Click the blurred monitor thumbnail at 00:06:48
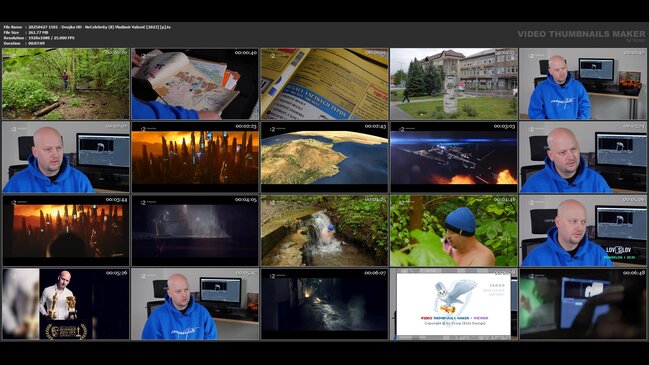 click(x=583, y=304)
